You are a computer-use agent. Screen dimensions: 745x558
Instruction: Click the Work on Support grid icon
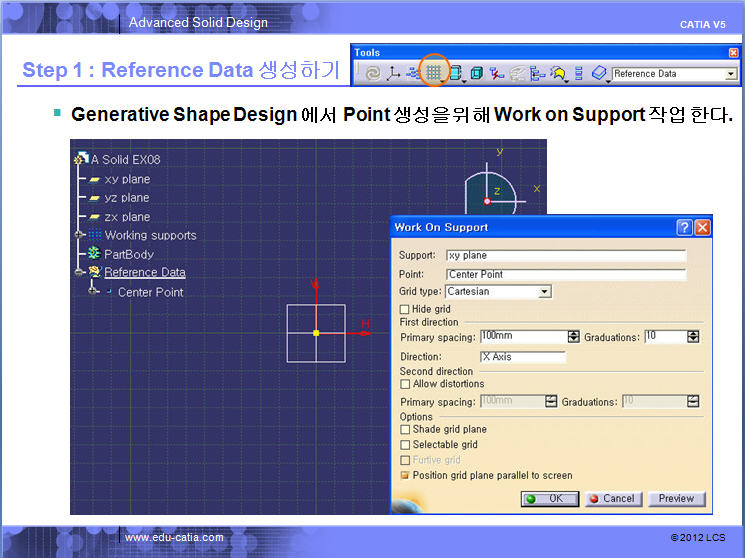[433, 73]
